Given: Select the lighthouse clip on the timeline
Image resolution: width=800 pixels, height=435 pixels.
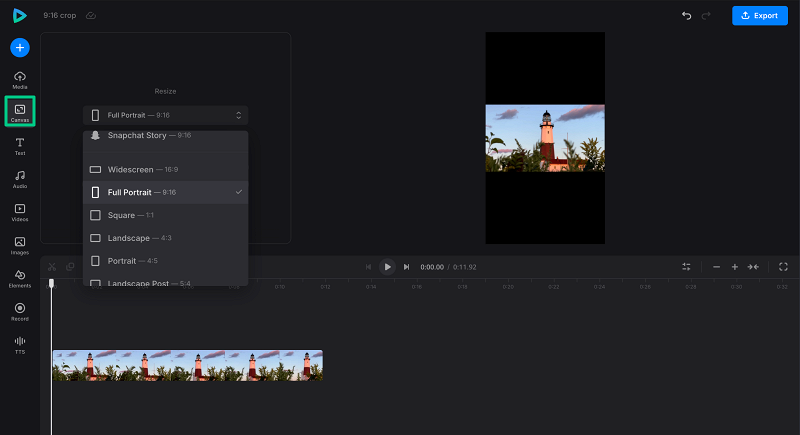Looking at the screenshot, I should 188,365.
